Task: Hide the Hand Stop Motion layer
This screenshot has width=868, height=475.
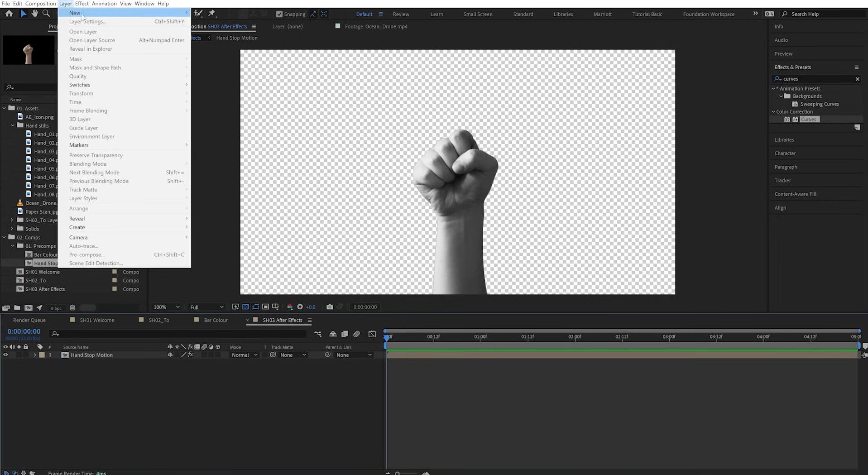Action: pyautogui.click(x=6, y=355)
